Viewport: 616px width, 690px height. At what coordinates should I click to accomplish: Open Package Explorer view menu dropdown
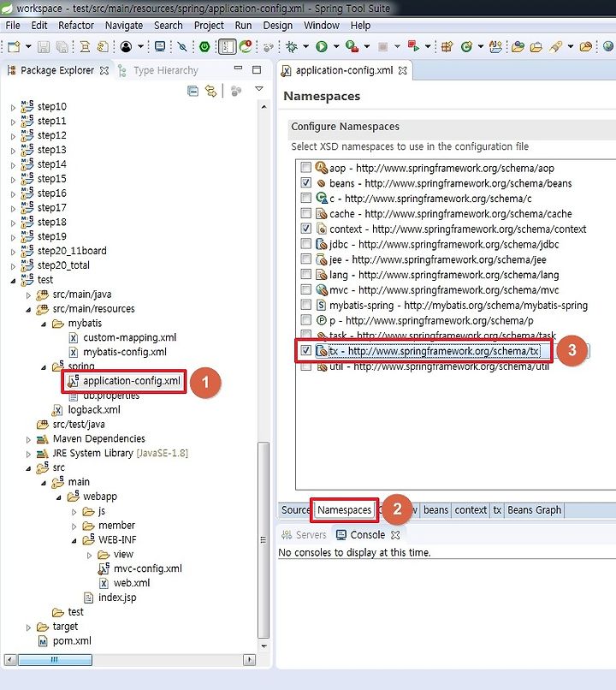(259, 89)
